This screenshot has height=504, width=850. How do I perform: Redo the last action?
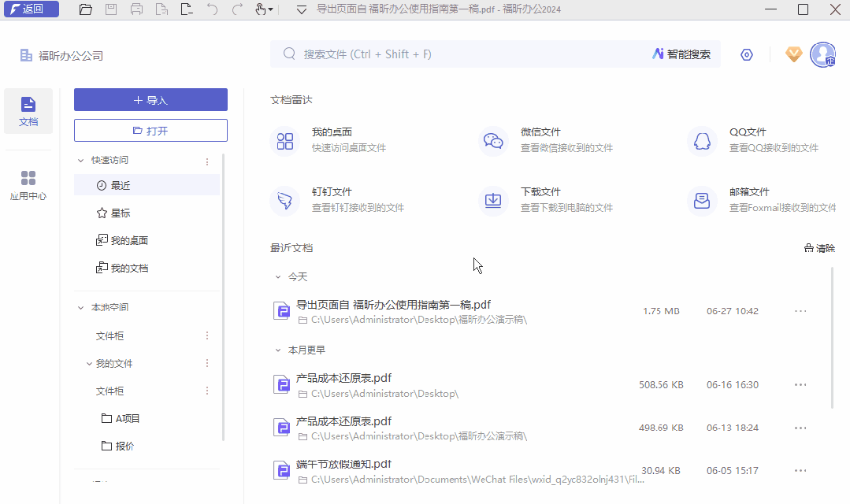(237, 9)
